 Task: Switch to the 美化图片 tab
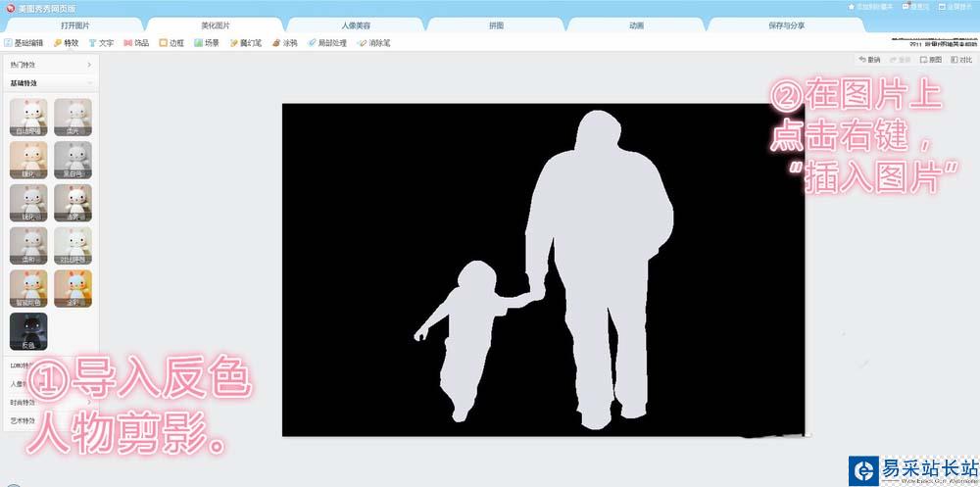pos(215,25)
